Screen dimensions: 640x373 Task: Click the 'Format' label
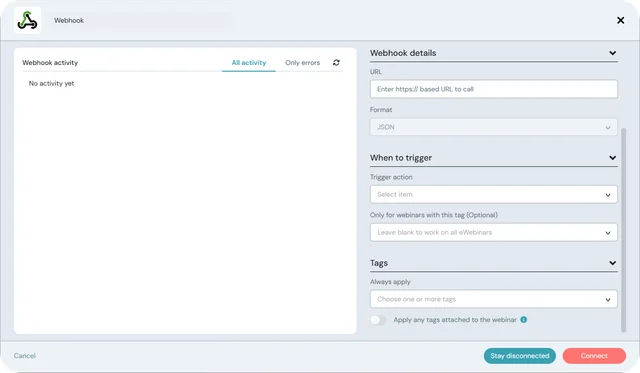point(381,110)
